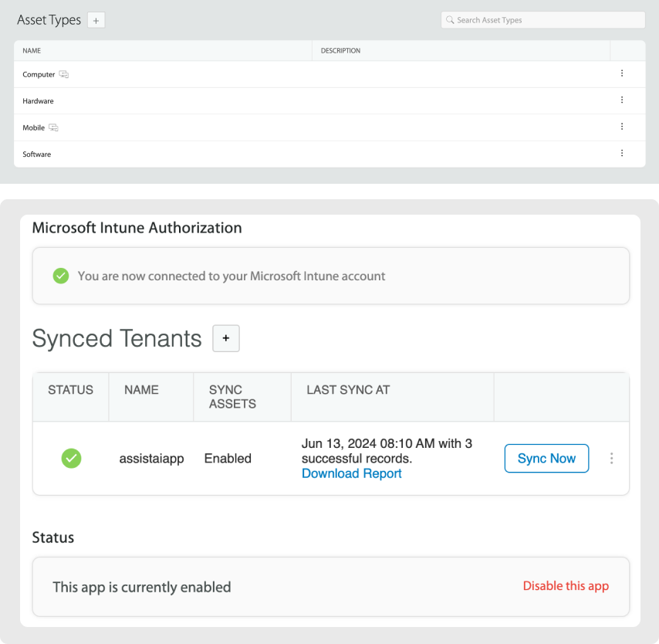Click inside the Search Asset Types field

point(540,19)
